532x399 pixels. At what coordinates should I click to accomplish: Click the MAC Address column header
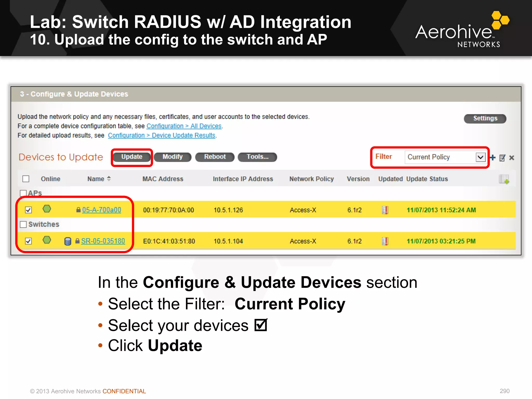coord(163,179)
